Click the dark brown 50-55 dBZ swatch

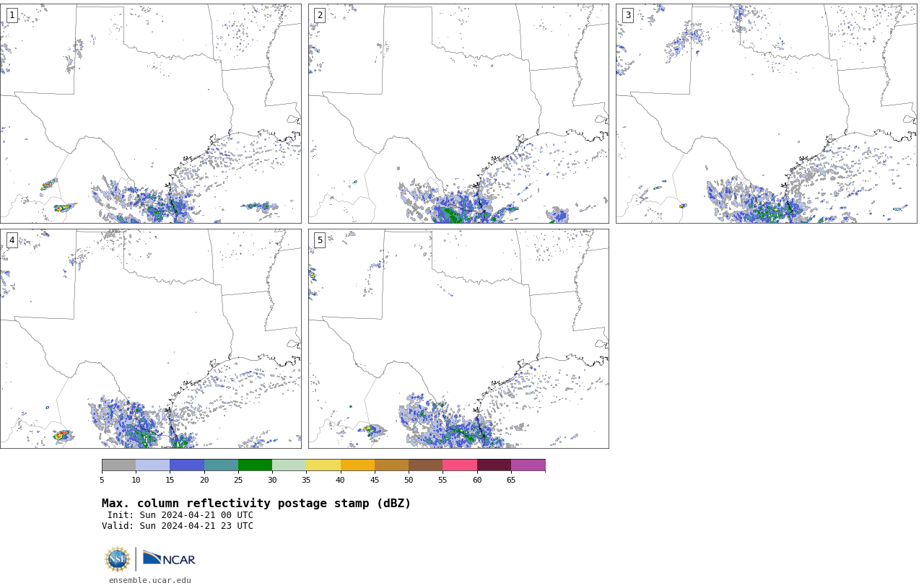426,465
